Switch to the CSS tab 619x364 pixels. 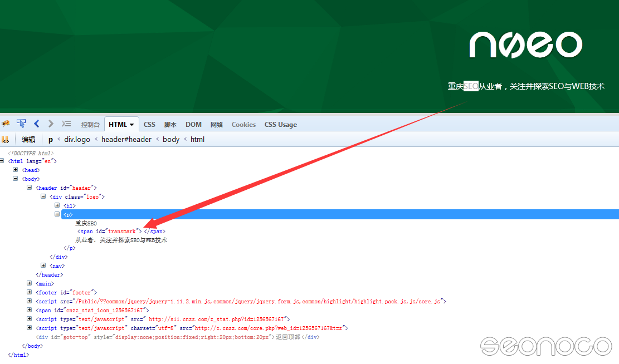pos(149,125)
